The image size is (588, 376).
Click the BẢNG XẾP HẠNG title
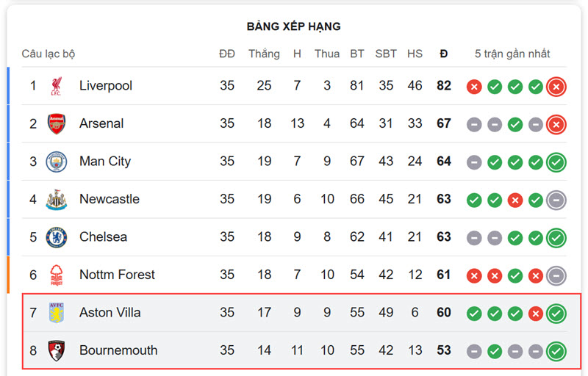click(x=293, y=26)
